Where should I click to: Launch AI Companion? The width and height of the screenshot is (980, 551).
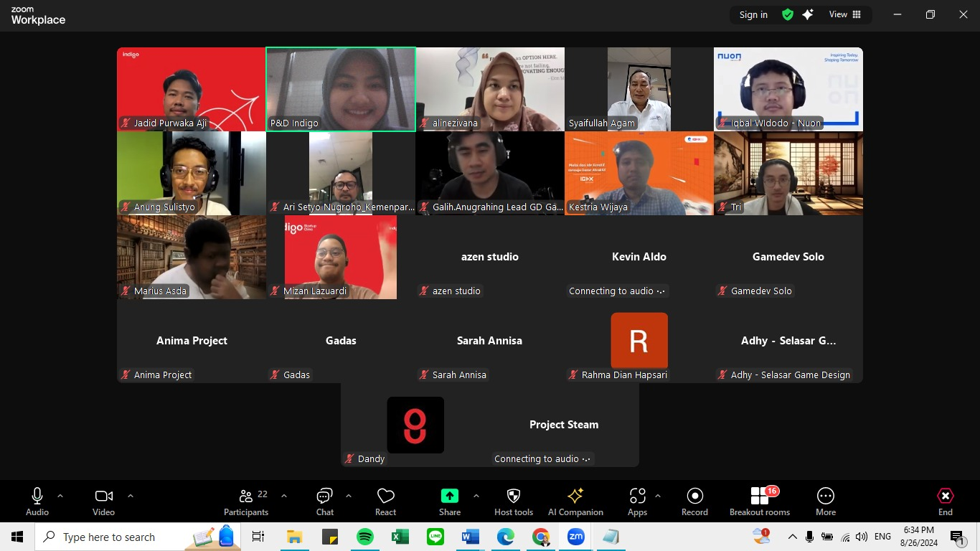[575, 501]
